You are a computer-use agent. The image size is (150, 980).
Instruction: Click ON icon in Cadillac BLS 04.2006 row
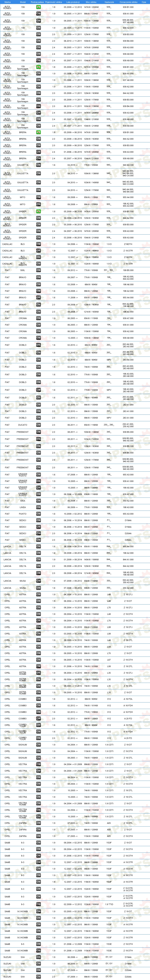pyautogui.click(x=38, y=244)
